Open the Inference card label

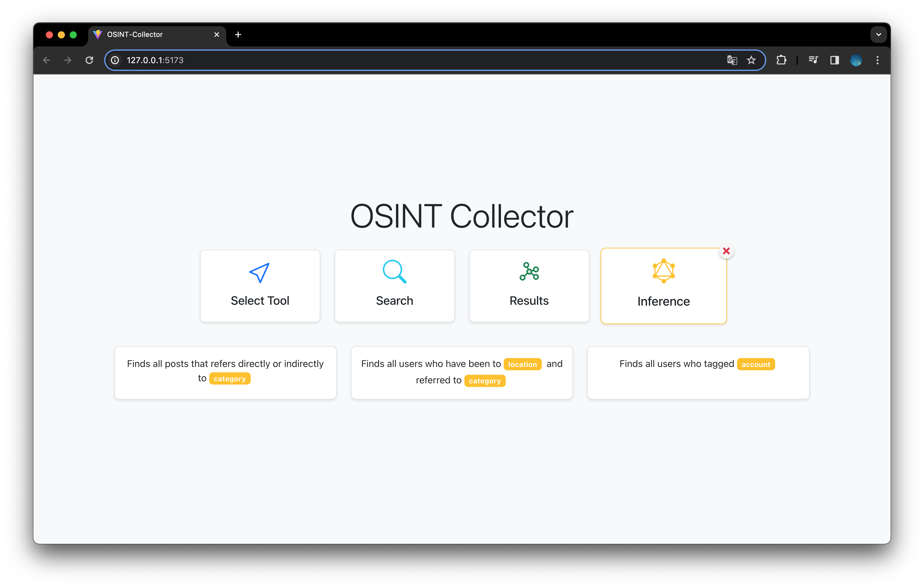[x=664, y=301]
